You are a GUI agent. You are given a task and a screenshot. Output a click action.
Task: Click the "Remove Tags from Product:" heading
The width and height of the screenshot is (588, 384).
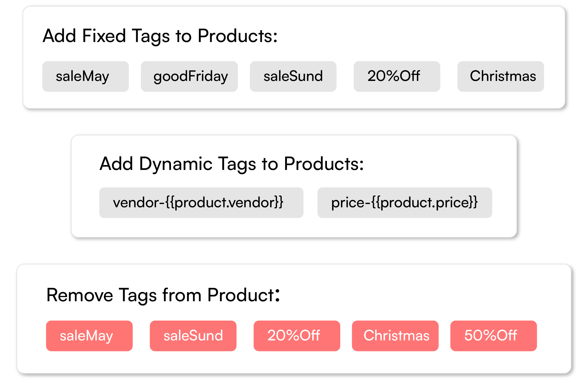(x=163, y=295)
